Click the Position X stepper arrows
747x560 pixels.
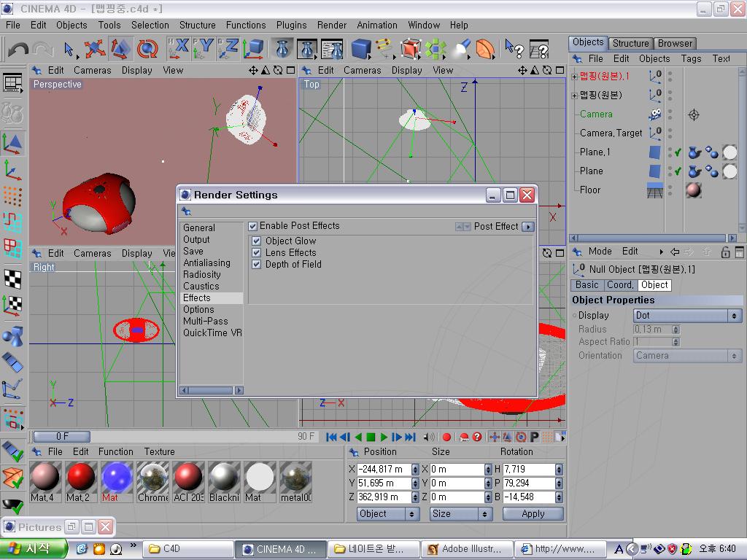[415, 470]
